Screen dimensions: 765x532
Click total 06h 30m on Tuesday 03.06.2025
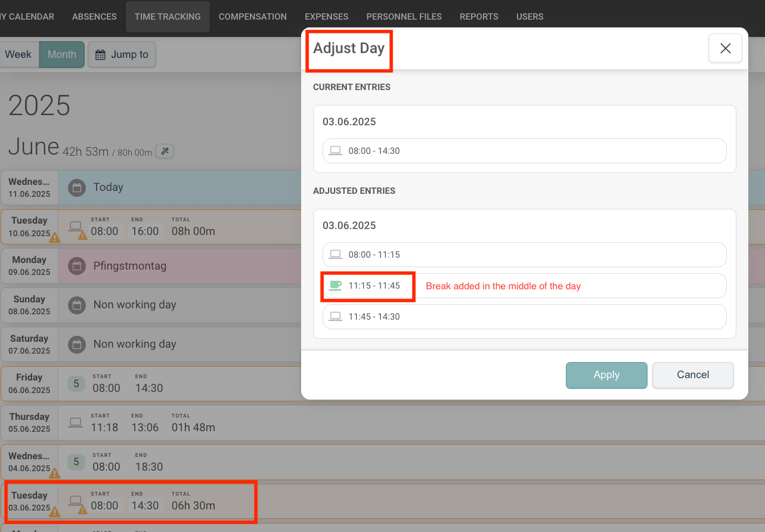(193, 506)
